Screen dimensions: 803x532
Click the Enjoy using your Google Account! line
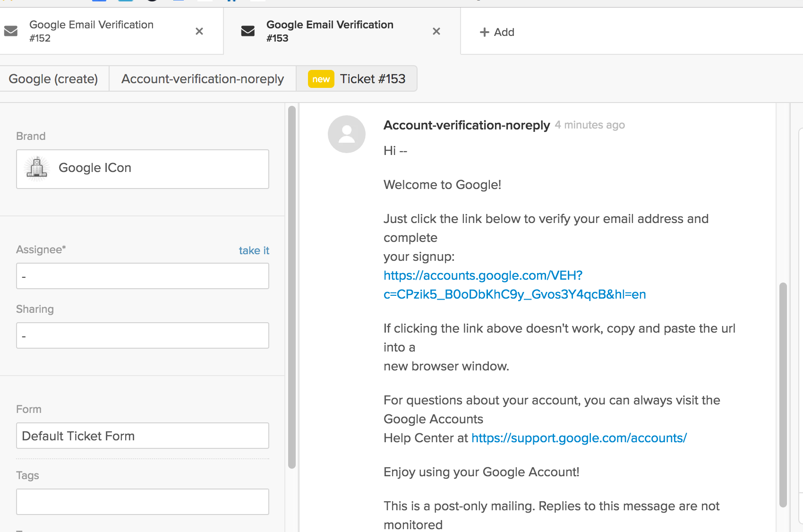(x=481, y=472)
